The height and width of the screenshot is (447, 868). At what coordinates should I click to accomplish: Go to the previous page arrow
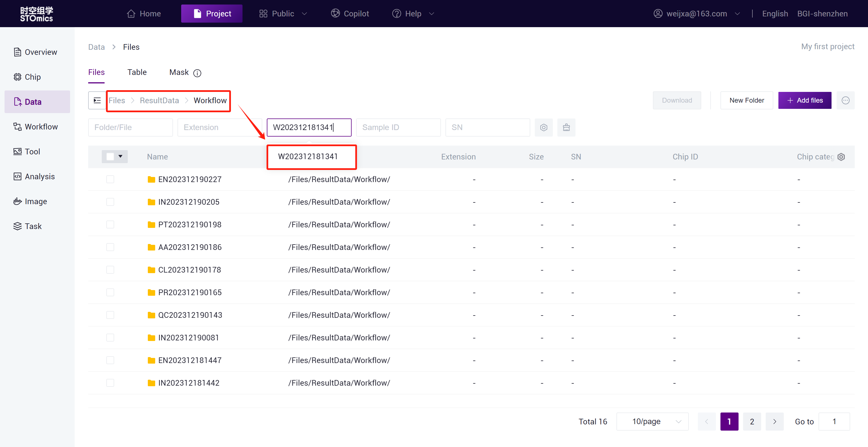(x=707, y=422)
